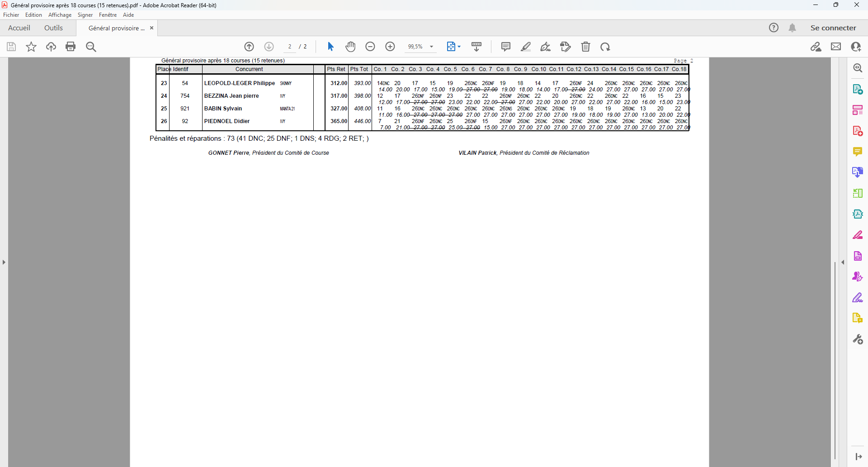Open the Affichage menu

(60, 15)
